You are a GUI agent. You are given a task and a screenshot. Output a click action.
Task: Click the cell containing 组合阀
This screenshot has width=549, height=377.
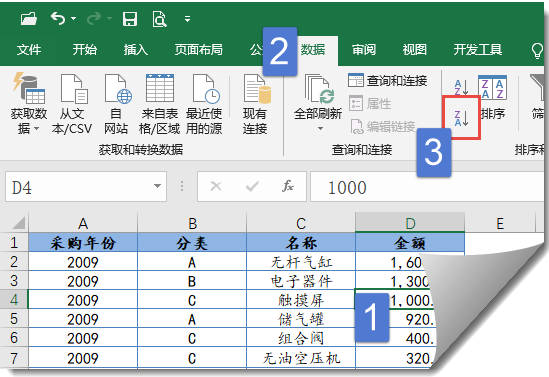coord(301,338)
